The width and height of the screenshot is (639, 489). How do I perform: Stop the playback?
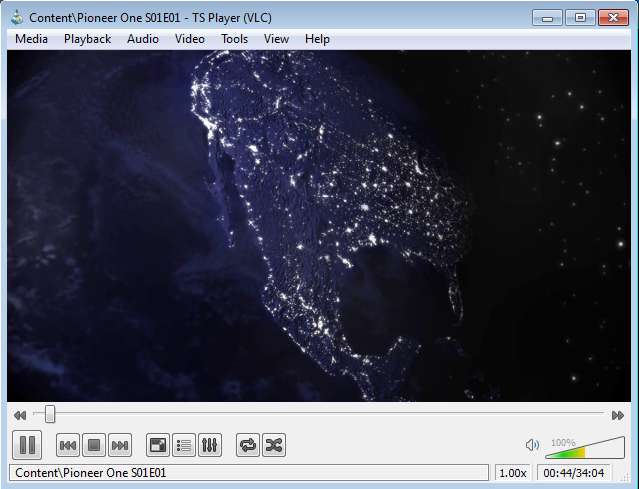click(x=94, y=445)
